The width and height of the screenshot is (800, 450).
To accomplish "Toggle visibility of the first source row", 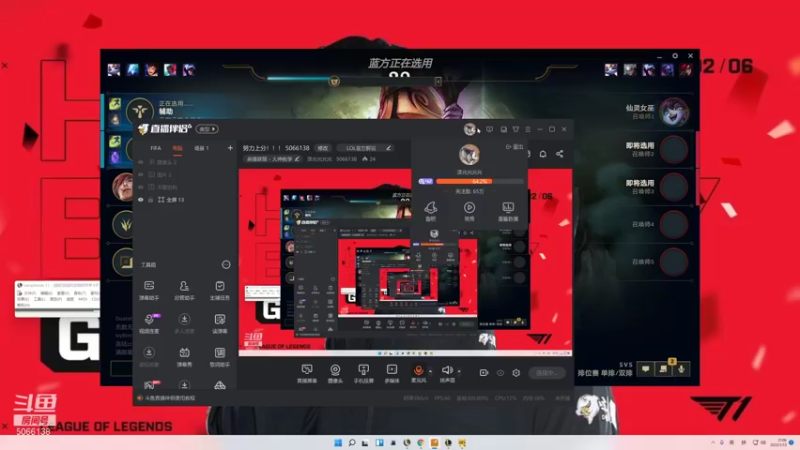I will click(141, 162).
